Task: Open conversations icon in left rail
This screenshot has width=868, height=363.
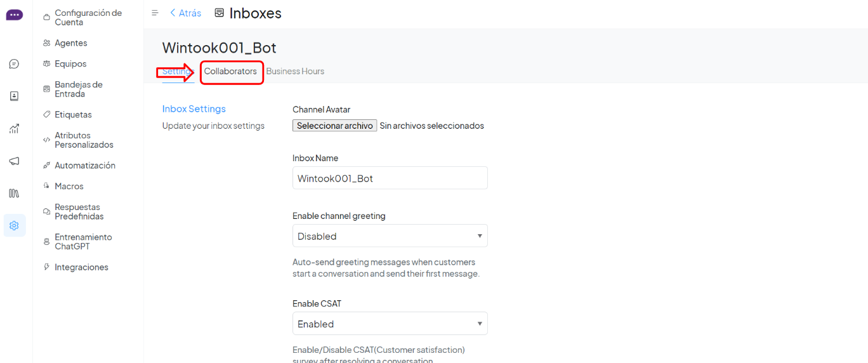Action: [14, 64]
